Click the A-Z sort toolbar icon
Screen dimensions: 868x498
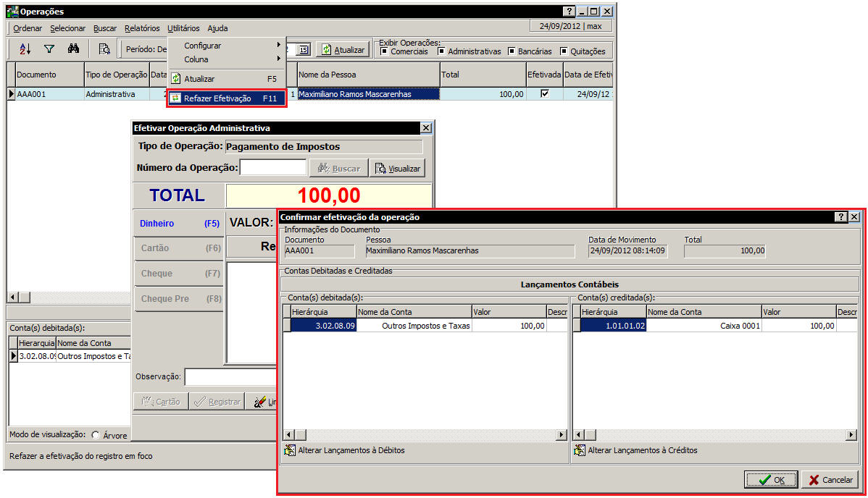point(25,49)
